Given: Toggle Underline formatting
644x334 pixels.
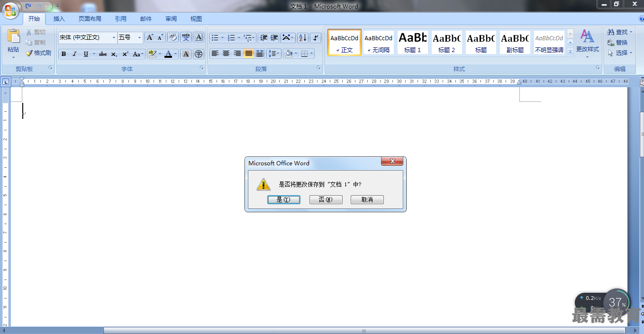Looking at the screenshot, I should point(86,54).
